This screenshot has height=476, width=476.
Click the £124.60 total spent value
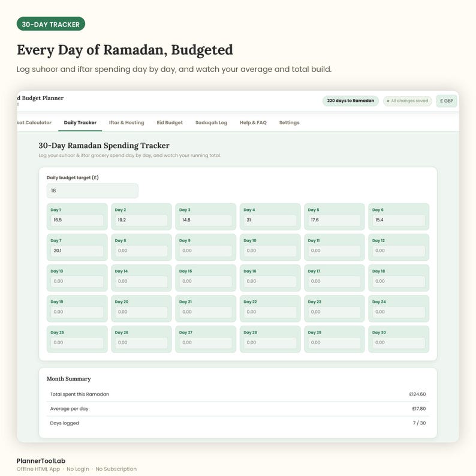417,394
